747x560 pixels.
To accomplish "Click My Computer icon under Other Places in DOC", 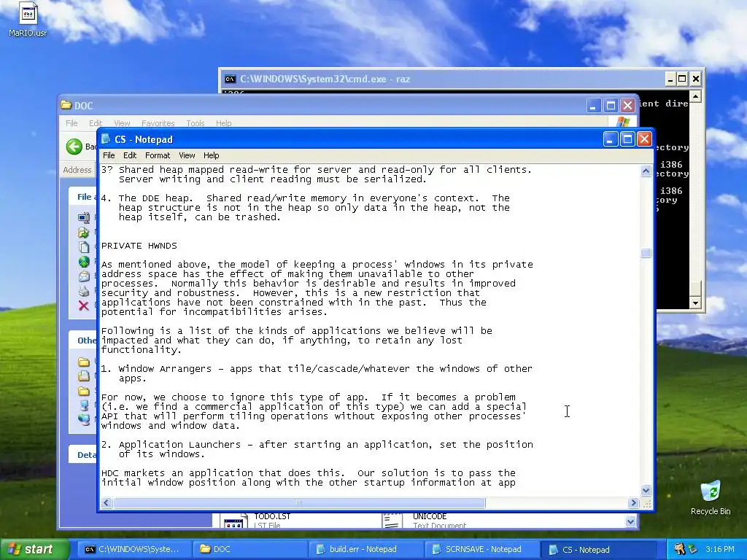I will [x=85, y=405].
